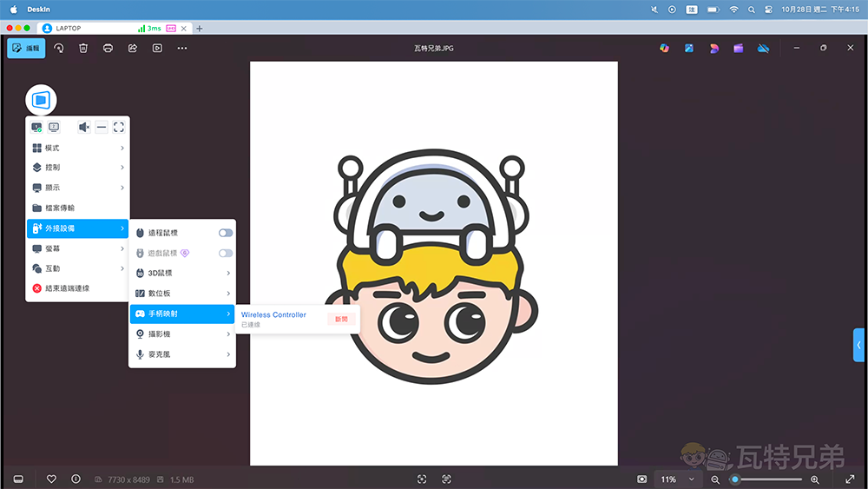Mute remote sound with speaker icon
868x489 pixels.
tap(84, 128)
